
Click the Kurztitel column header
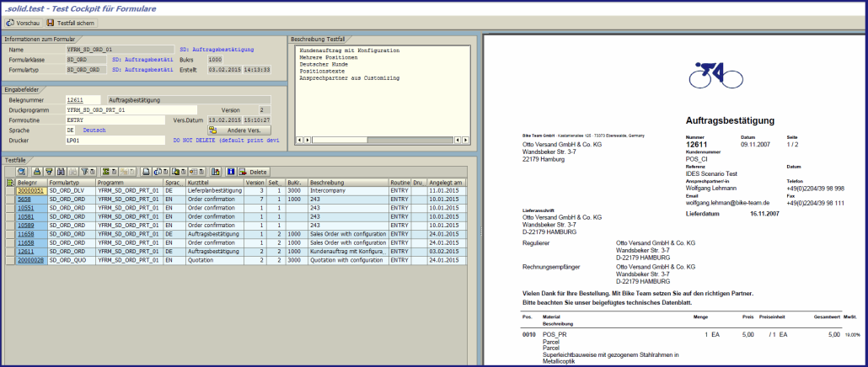[199, 182]
